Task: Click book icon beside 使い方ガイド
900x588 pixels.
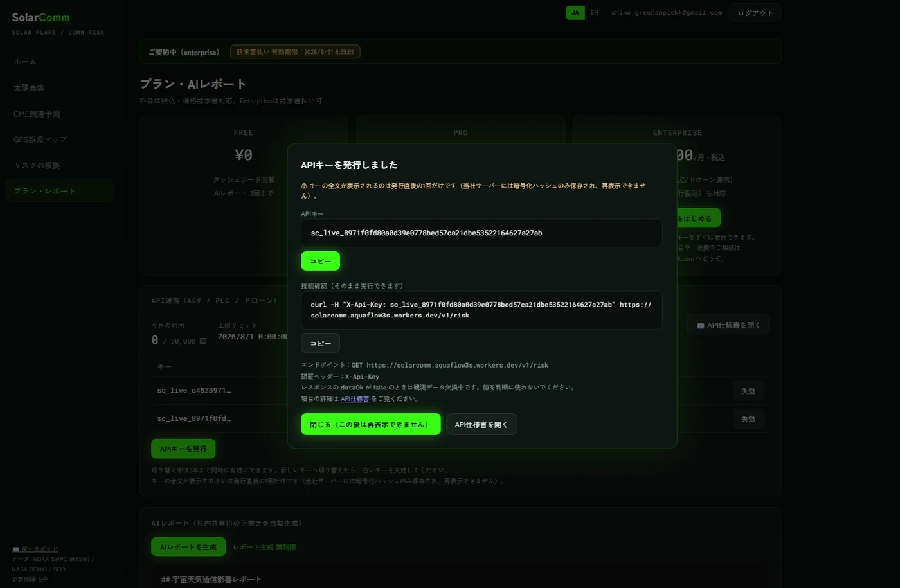Action: pyautogui.click(x=16, y=549)
